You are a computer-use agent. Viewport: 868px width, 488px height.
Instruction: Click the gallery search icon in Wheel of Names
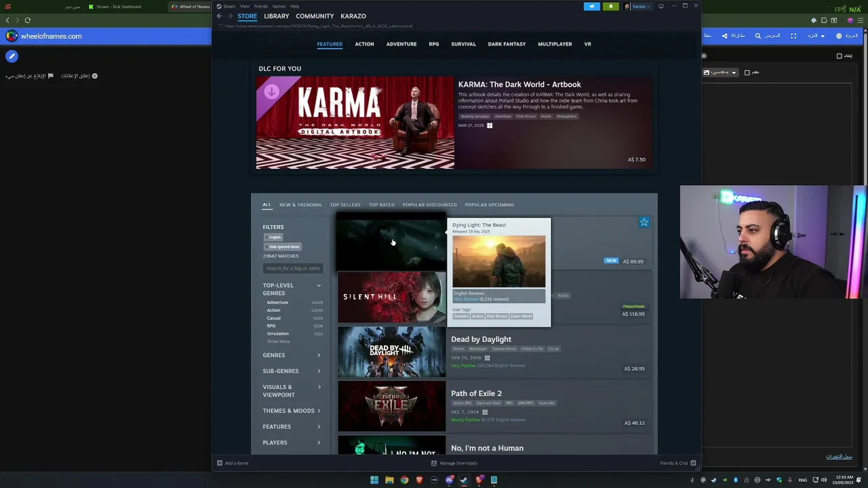point(758,36)
